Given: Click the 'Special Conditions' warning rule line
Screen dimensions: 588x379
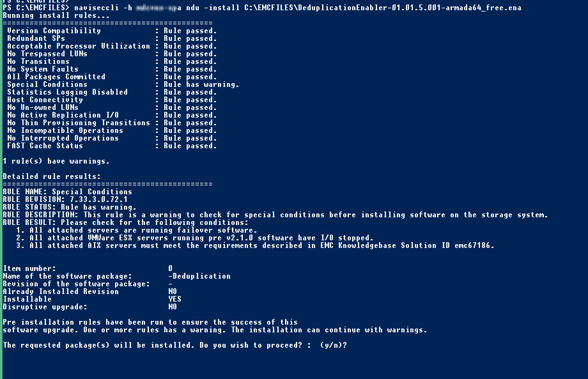Looking at the screenshot, I should point(123,84).
